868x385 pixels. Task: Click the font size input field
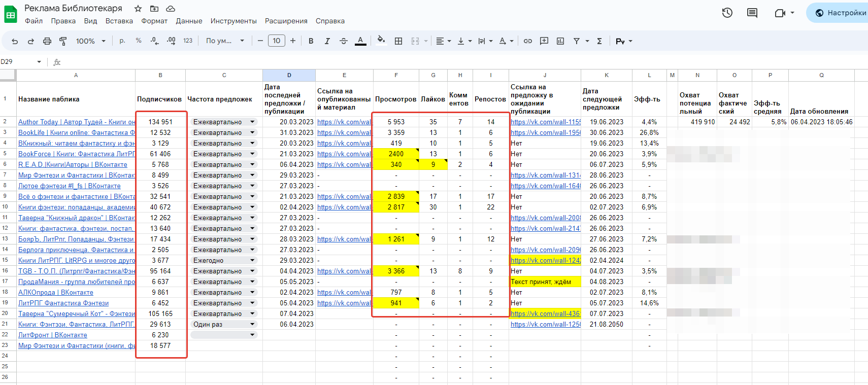277,41
